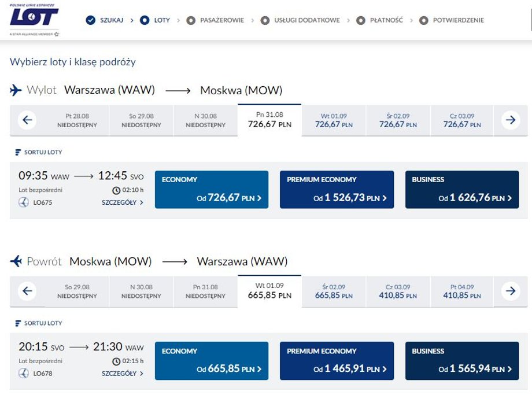
Task: Select return date Cz 03.09 tab
Action: [398, 291]
